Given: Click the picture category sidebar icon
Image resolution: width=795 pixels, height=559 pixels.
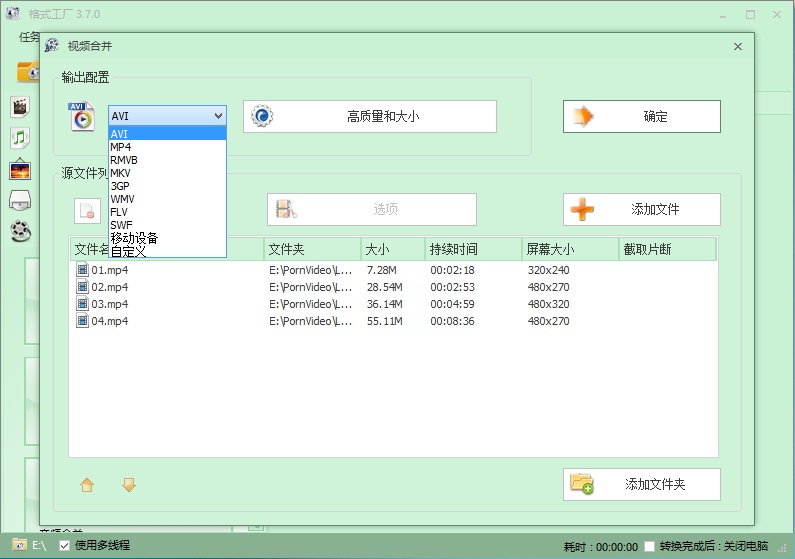Looking at the screenshot, I should pos(19,169).
